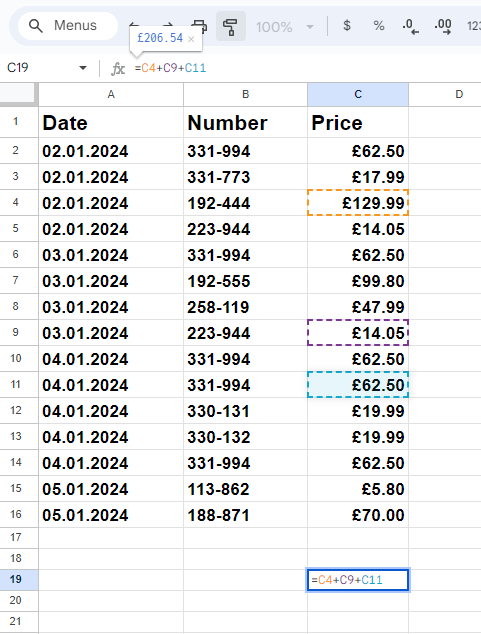Click the fx function icon
Screen dimensions: 481x634
(x=118, y=68)
